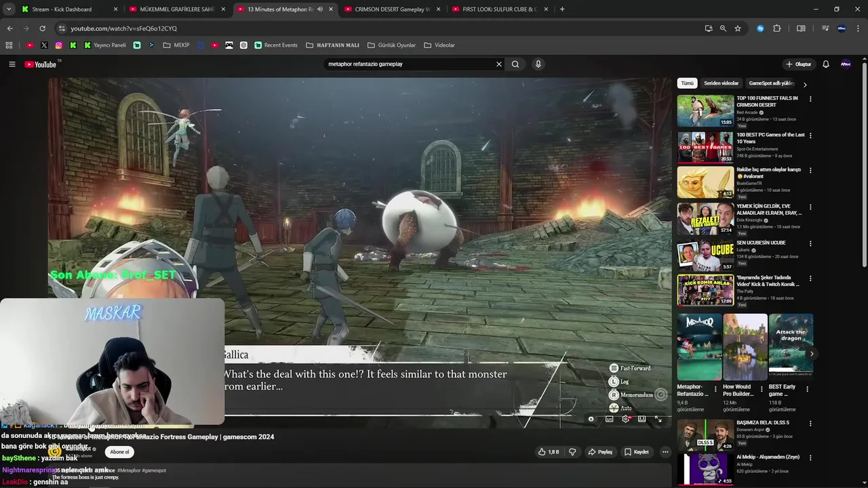Open the Videolar bookmarks folder
Screen dimensions: 868x488
(439, 45)
